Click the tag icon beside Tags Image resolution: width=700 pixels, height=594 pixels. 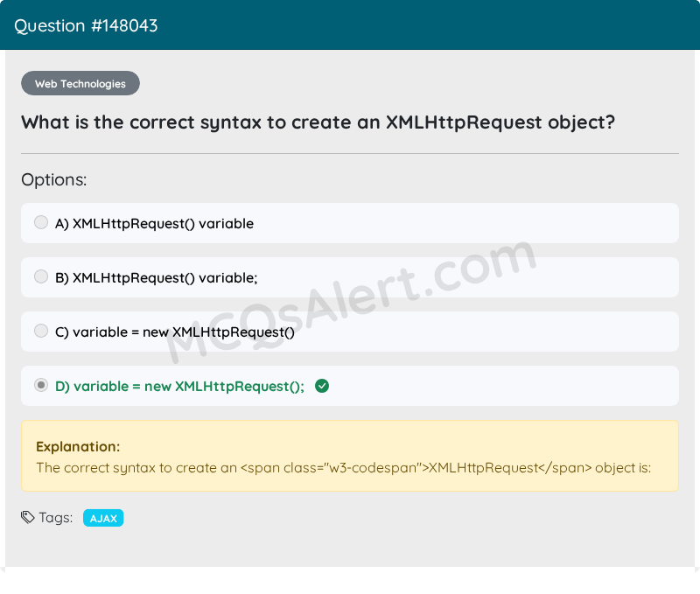click(28, 517)
